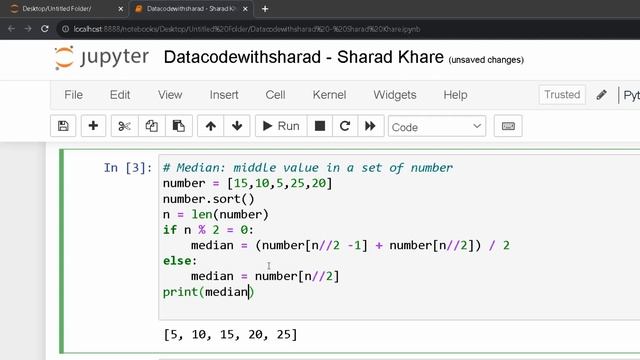Screen dimensions: 640x360
Task: Click the 'if n % 2 = 0:' line
Action: click(208, 230)
